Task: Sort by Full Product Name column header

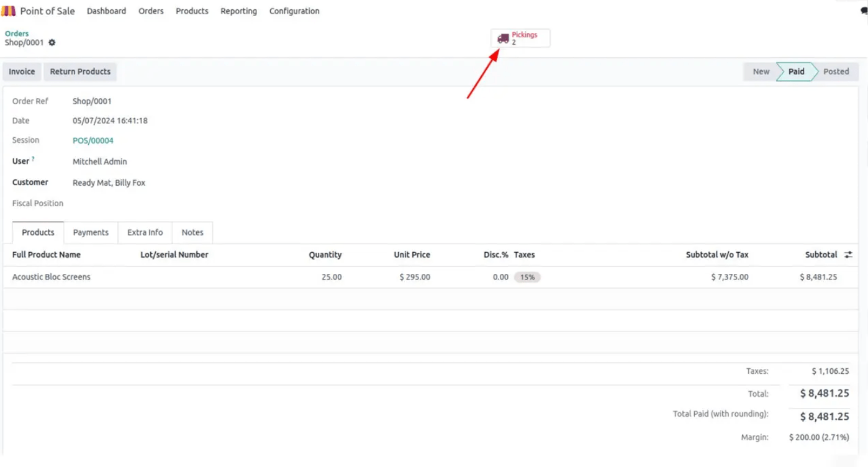Action: (x=47, y=255)
